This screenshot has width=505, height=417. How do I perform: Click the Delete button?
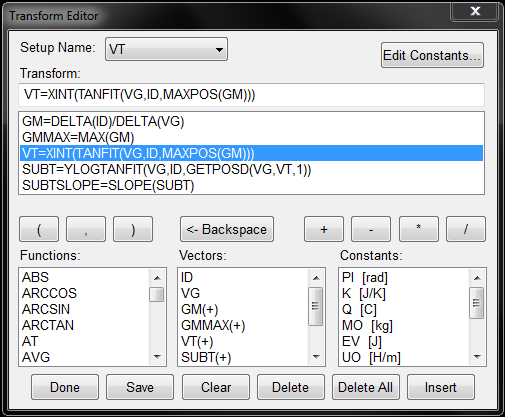[x=291, y=387]
